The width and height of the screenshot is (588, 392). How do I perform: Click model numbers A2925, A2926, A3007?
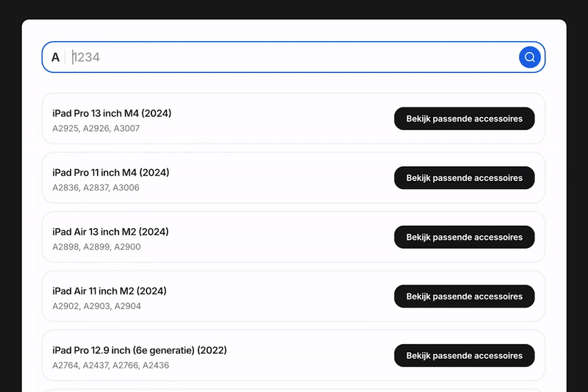pos(96,128)
